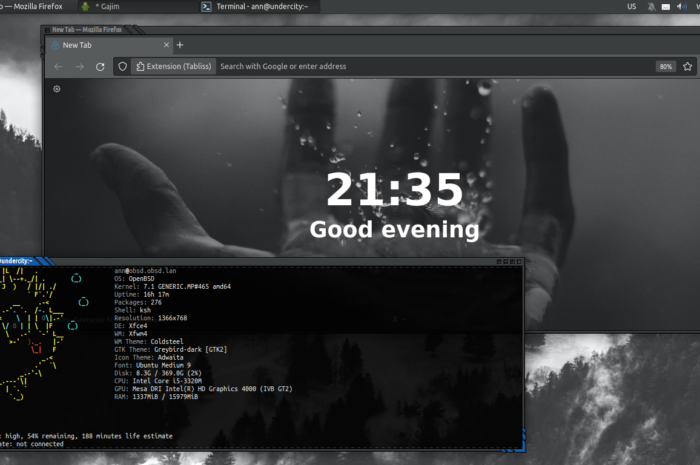Open a new tab with the plus button
The width and height of the screenshot is (700, 465).
[x=180, y=45]
